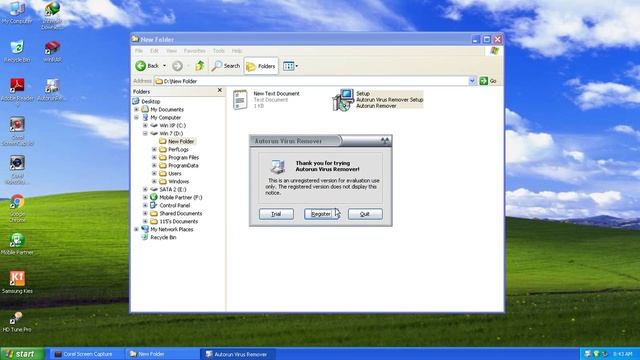Open the Favorites menu
Viewport: 640px width, 360px height.
pyautogui.click(x=195, y=51)
